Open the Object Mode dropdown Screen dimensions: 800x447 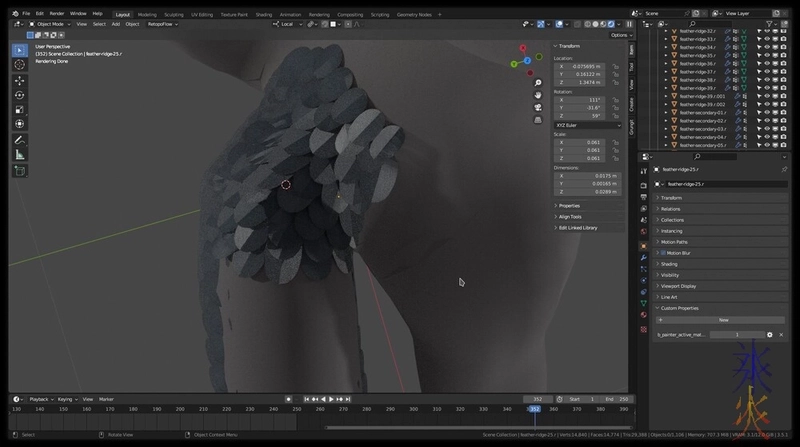click(52, 24)
